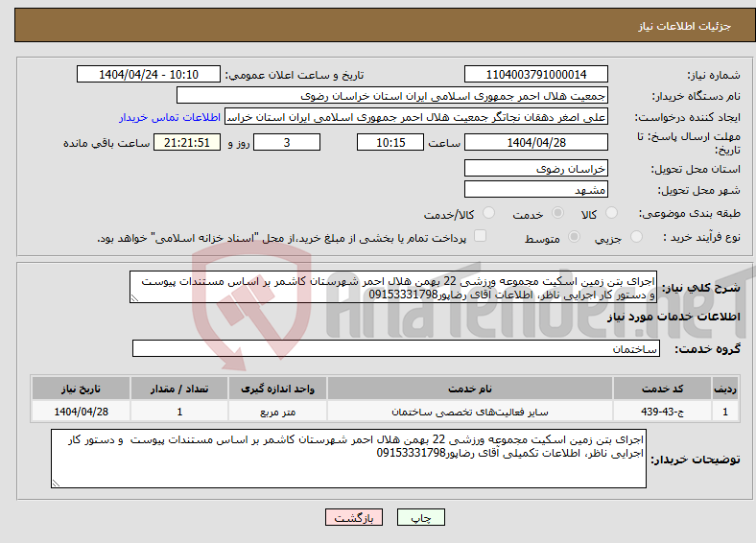Select the متوسط purchase type radio

point(574,236)
